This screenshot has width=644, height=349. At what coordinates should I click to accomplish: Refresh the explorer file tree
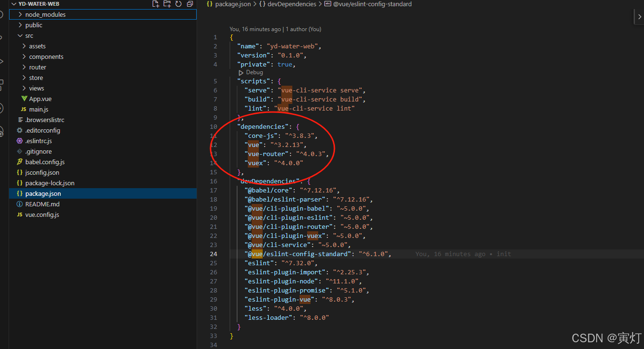[x=178, y=4]
